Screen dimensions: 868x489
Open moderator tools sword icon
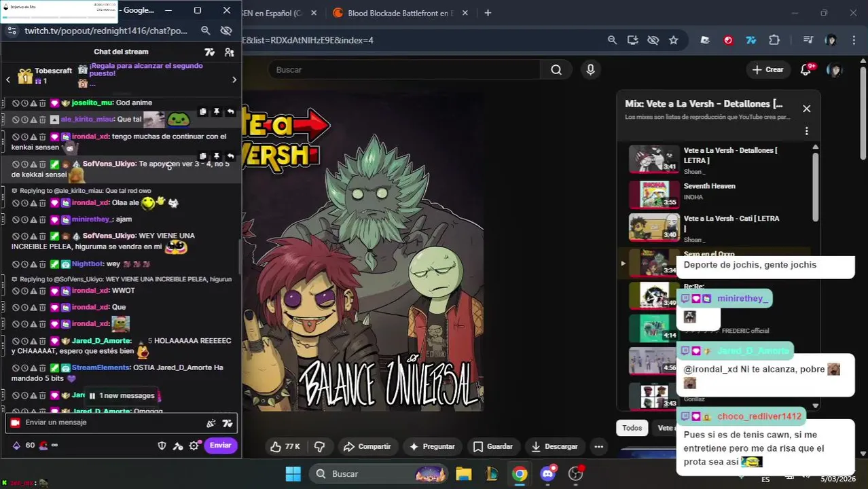click(x=178, y=446)
